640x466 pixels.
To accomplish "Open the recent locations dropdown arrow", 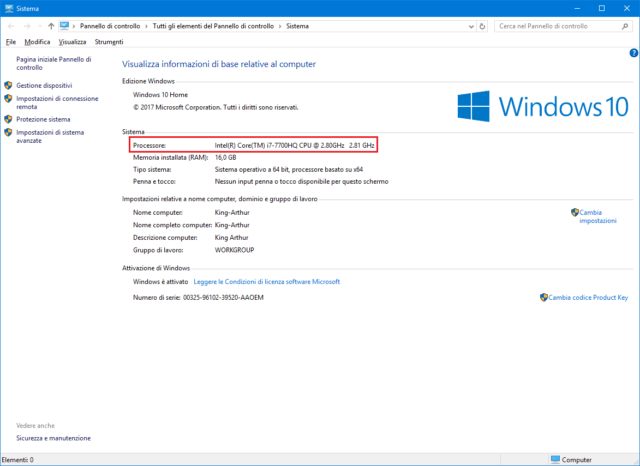I will tap(38, 25).
